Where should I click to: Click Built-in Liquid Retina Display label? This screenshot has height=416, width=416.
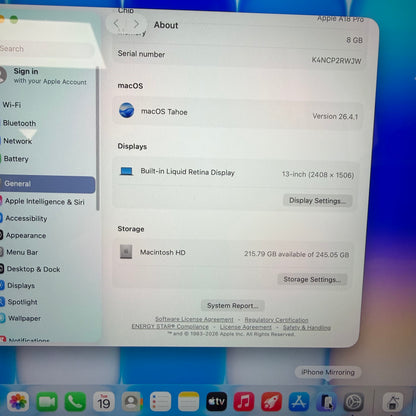(x=188, y=172)
